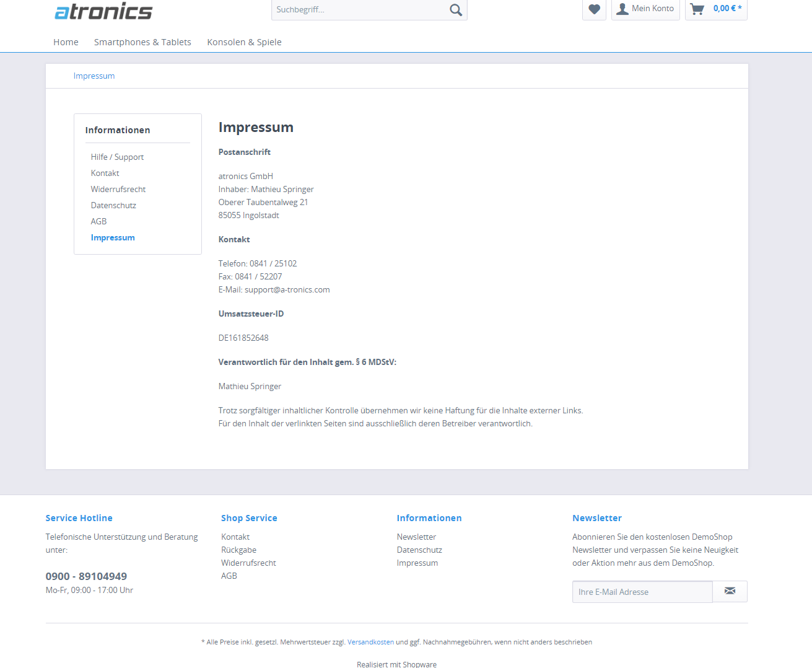Image resolution: width=812 pixels, height=668 pixels.
Task: Open Impressum link in footer Informationen
Action: click(x=417, y=563)
